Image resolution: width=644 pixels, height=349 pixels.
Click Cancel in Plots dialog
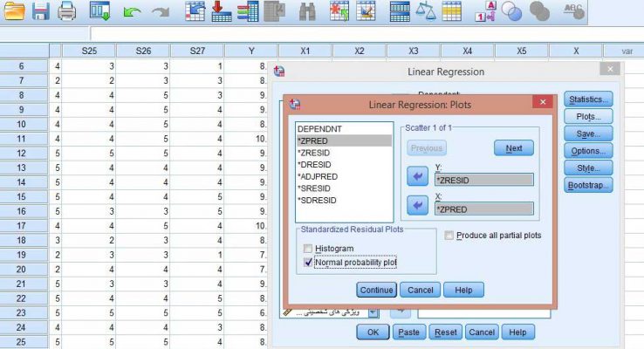[420, 290]
